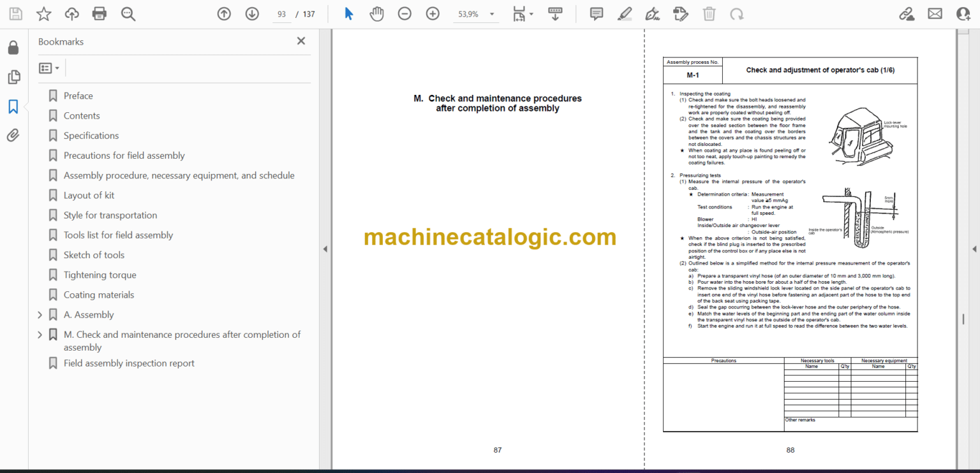Open the zoom percentage dropdown
Screen dimensions: 980x473
pyautogui.click(x=491, y=13)
